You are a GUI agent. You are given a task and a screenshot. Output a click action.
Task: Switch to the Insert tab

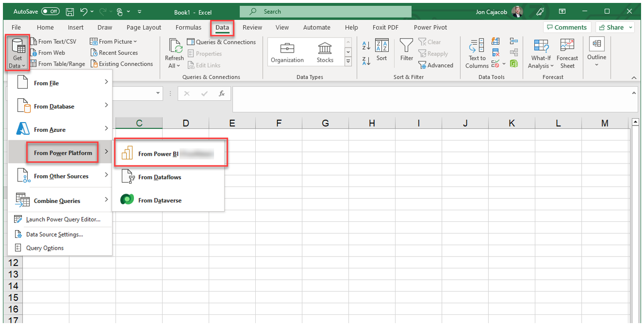[76, 27]
